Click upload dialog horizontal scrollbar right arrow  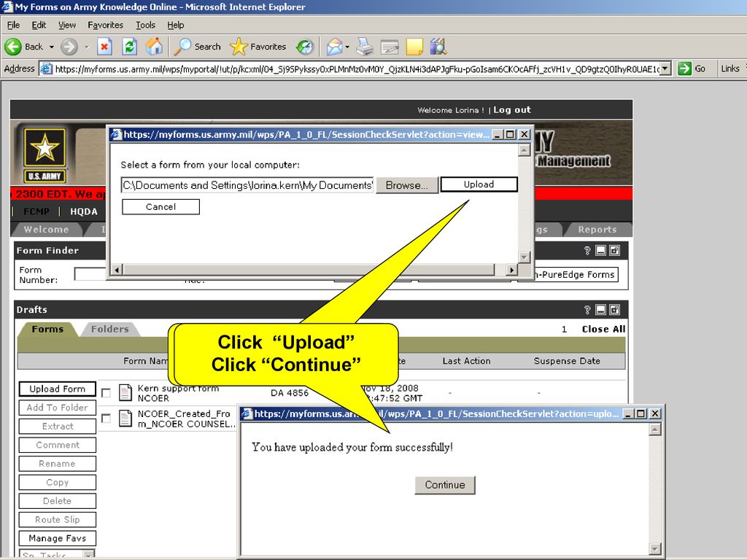coord(511,270)
